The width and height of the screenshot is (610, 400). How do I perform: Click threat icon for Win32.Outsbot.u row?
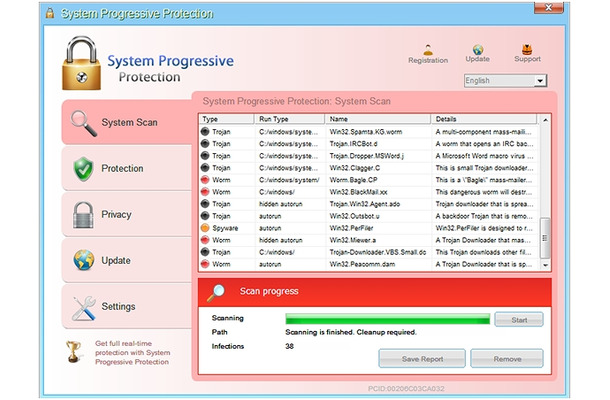pos(205,216)
